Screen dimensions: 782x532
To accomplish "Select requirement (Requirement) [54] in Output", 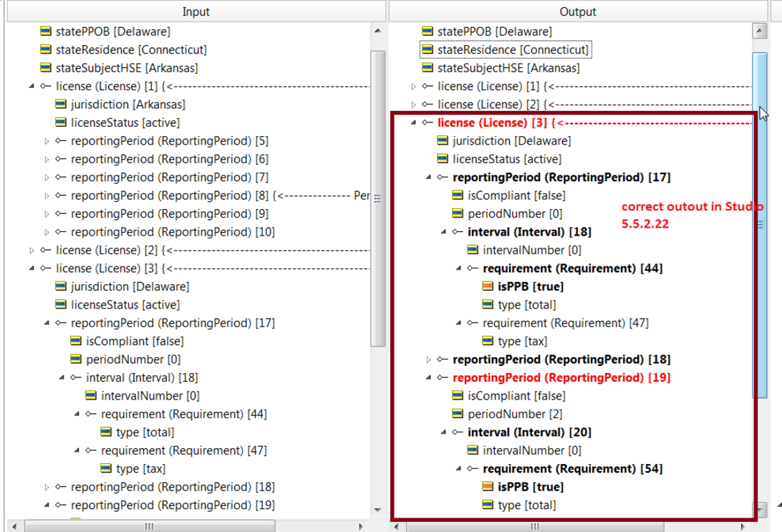I will tap(573, 469).
